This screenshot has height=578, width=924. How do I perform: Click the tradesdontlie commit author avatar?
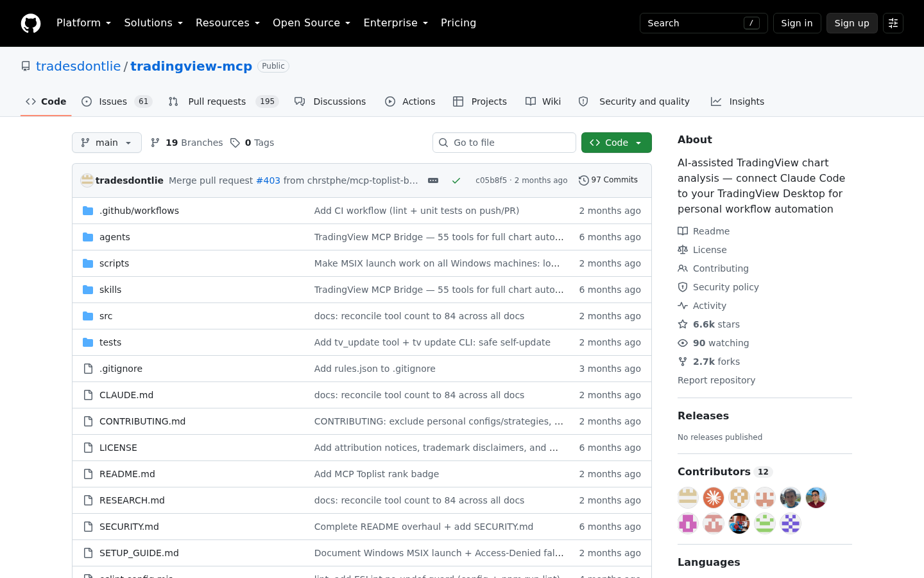(x=87, y=180)
